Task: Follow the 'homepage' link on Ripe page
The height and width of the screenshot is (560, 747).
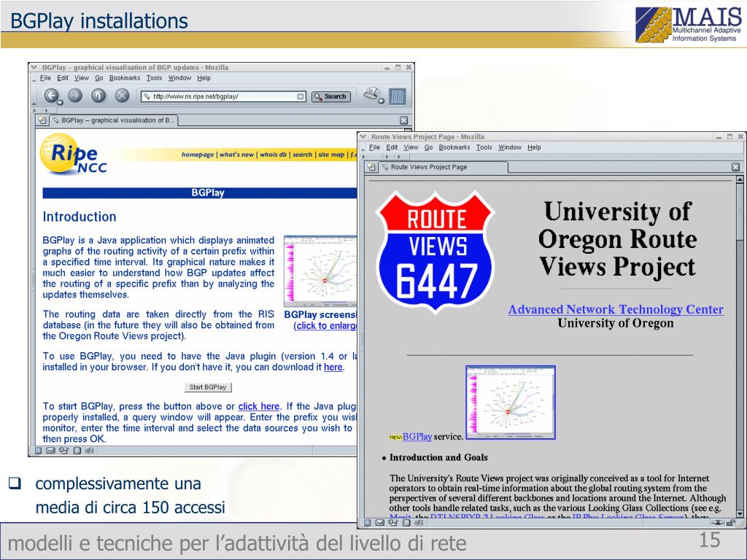Action: pyautogui.click(x=198, y=155)
